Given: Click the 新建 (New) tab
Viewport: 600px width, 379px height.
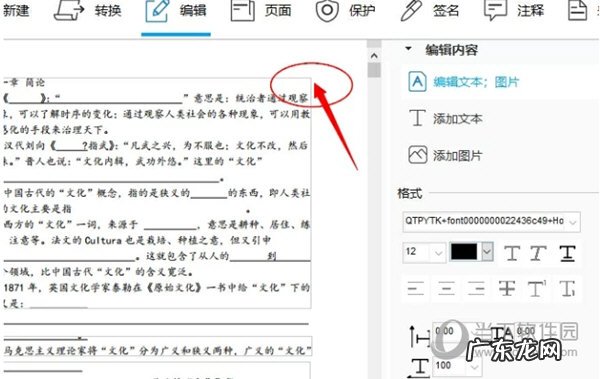Looking at the screenshot, I should (16, 10).
